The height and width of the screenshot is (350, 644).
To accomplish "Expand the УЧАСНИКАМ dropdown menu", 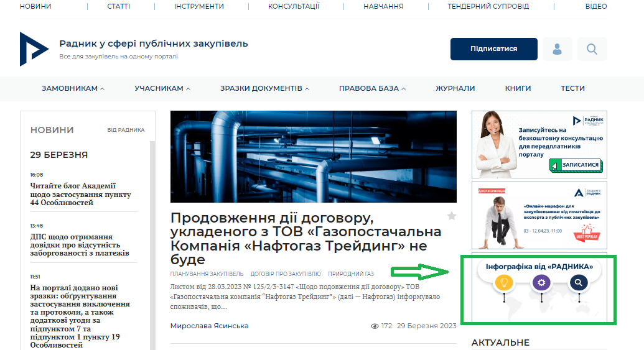I will [x=162, y=88].
